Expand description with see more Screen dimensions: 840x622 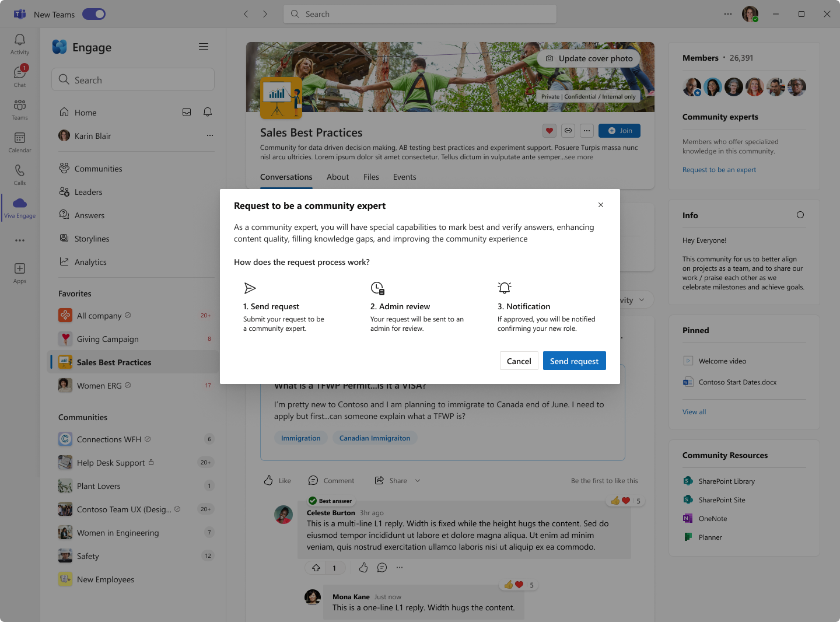pyautogui.click(x=579, y=157)
